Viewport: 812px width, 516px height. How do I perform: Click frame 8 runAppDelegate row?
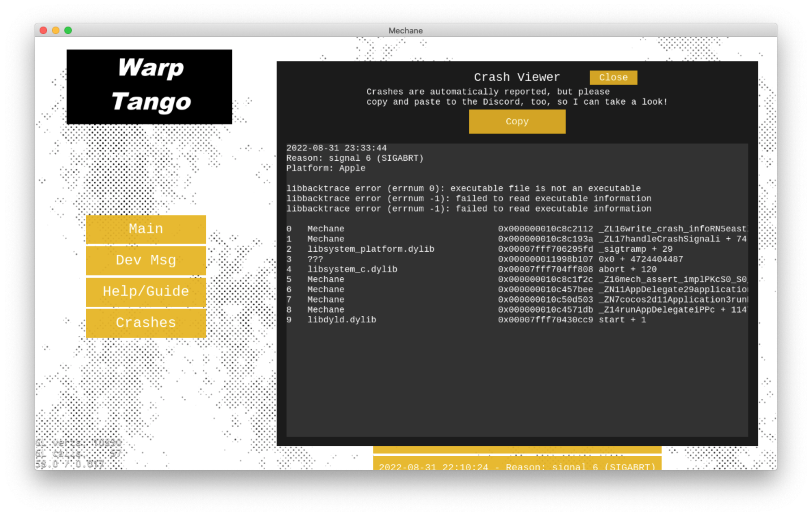coord(517,310)
